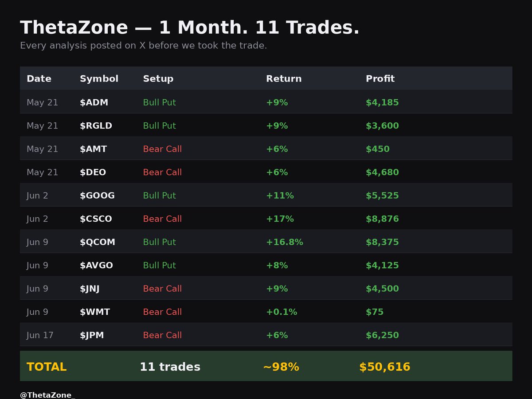Click the +16.8% return value
Image resolution: width=532 pixels, height=399 pixels.
point(285,242)
